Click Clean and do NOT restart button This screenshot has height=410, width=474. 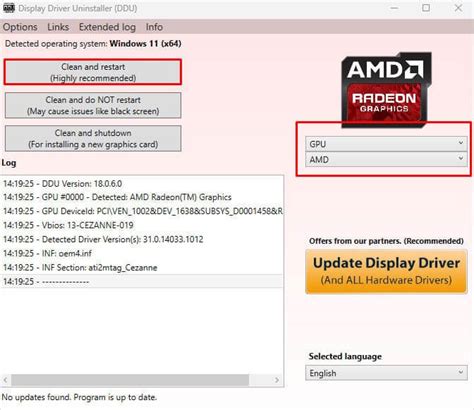click(93, 105)
